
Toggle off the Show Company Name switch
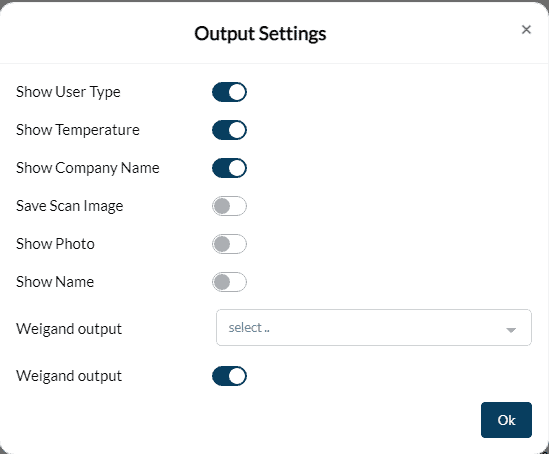click(x=229, y=168)
